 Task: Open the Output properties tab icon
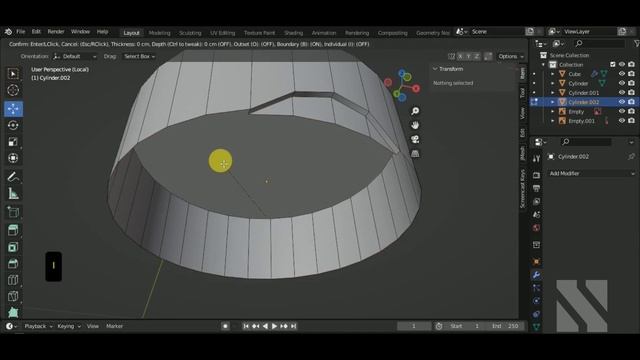click(536, 188)
